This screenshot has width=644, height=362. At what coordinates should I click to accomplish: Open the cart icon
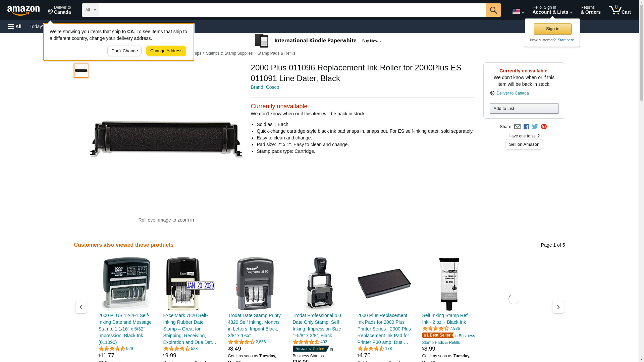click(620, 10)
